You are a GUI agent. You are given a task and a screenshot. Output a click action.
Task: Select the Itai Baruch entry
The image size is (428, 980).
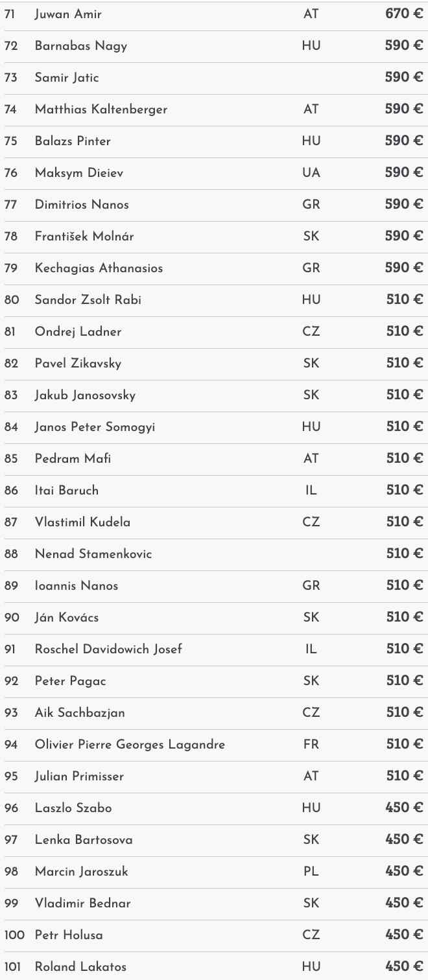67,491
